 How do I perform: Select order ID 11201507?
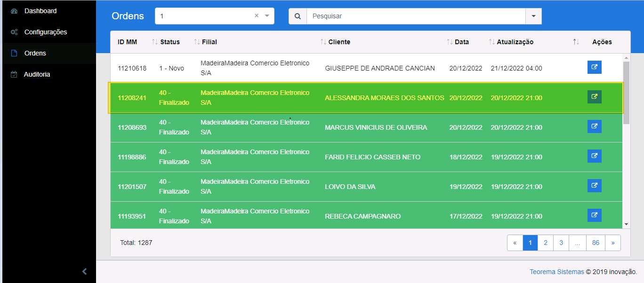[132, 187]
